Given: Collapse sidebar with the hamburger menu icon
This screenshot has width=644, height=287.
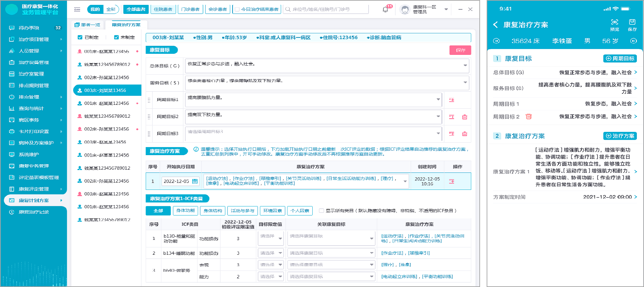Looking at the screenshot, I should (77, 9).
